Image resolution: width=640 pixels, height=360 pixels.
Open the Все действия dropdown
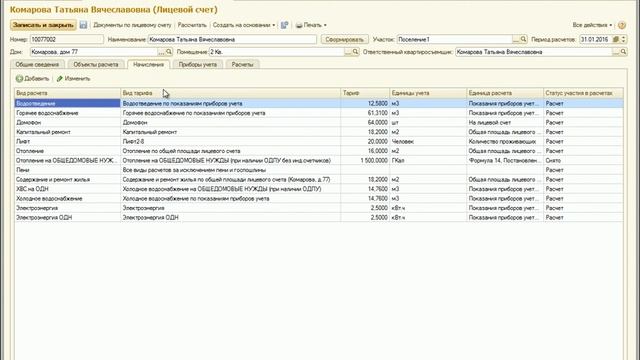[x=592, y=25]
